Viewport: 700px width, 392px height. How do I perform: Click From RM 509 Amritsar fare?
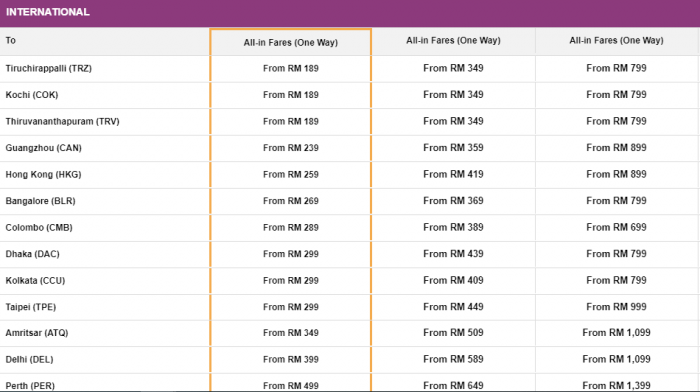(x=453, y=333)
